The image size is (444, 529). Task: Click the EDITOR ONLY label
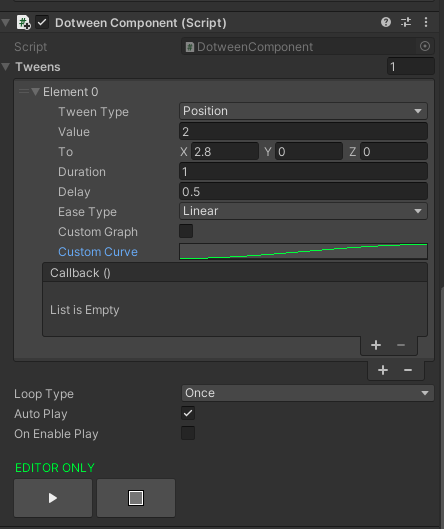[55, 468]
